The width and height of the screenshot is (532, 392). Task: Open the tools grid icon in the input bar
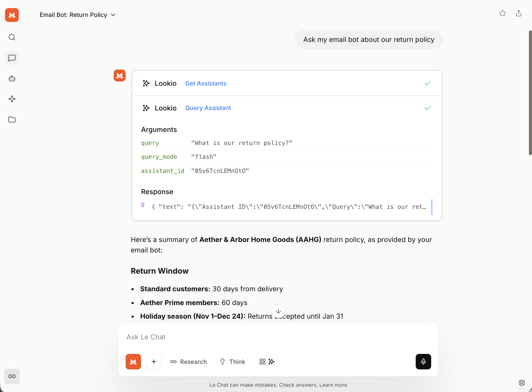point(263,362)
